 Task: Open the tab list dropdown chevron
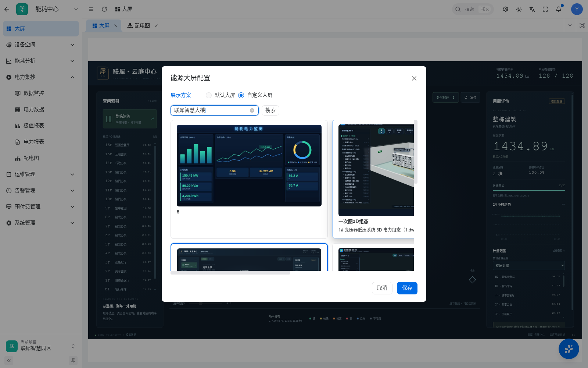tap(570, 25)
